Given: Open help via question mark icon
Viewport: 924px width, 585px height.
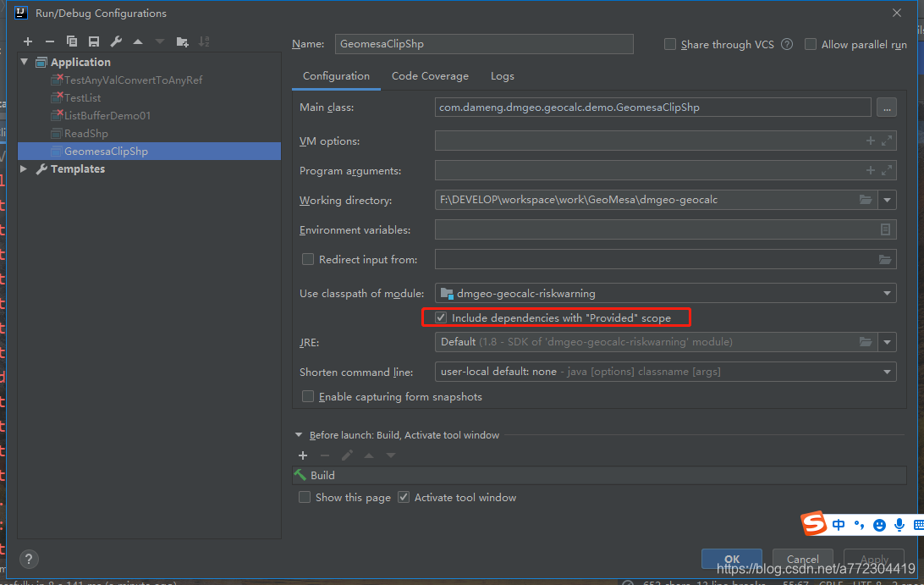Looking at the screenshot, I should (28, 559).
